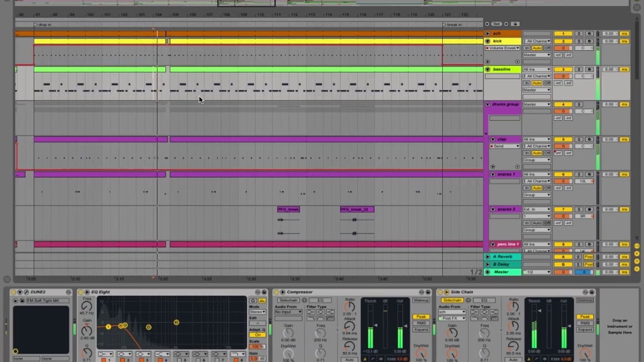Toggle DUNE2 device activator
Screen dimensions: 644x362
tap(14, 292)
